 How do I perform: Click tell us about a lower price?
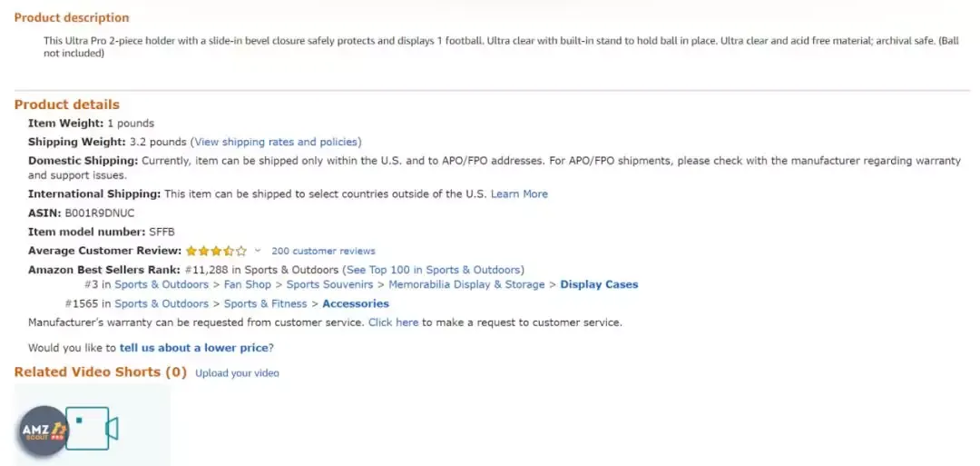194,348
